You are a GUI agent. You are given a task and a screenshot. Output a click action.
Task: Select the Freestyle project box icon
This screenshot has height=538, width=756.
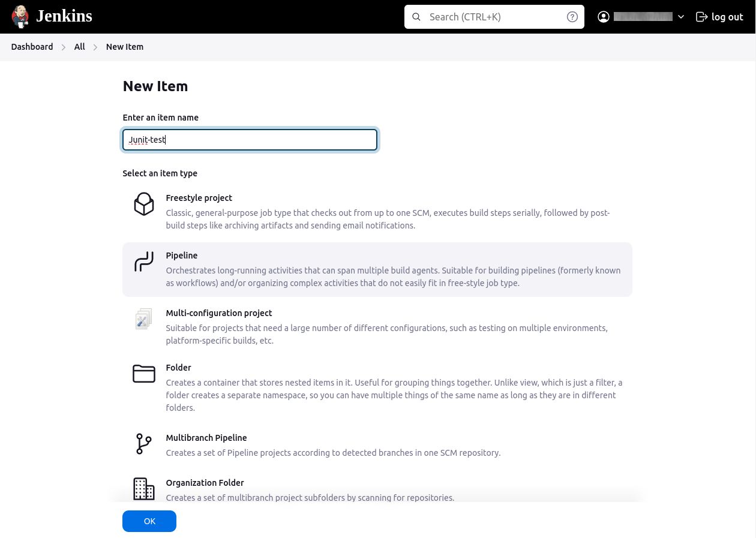pos(144,204)
